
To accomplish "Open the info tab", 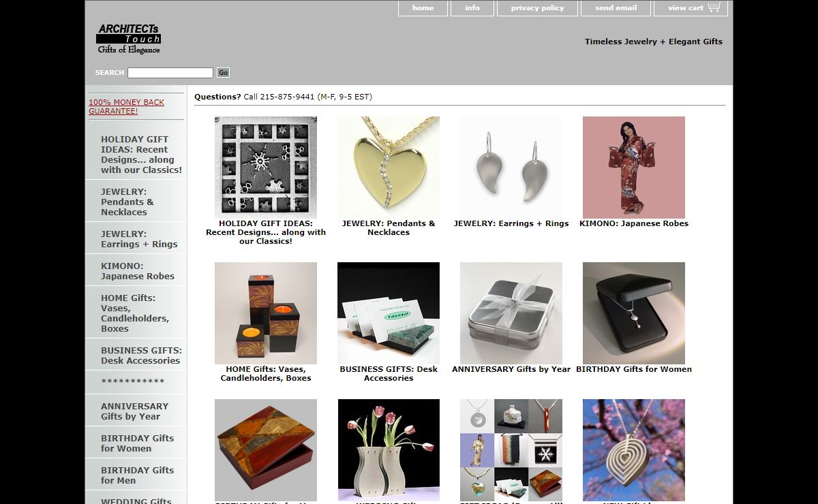I will 472,8.
